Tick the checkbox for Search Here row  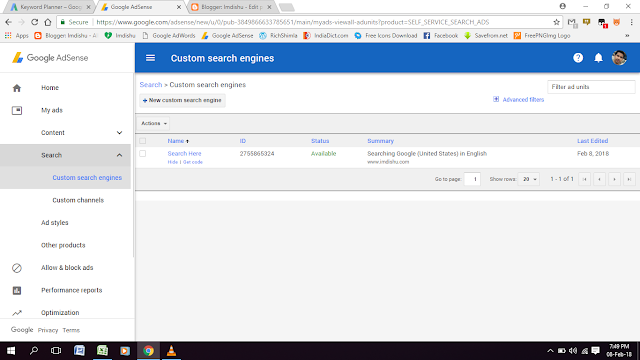[x=142, y=153]
